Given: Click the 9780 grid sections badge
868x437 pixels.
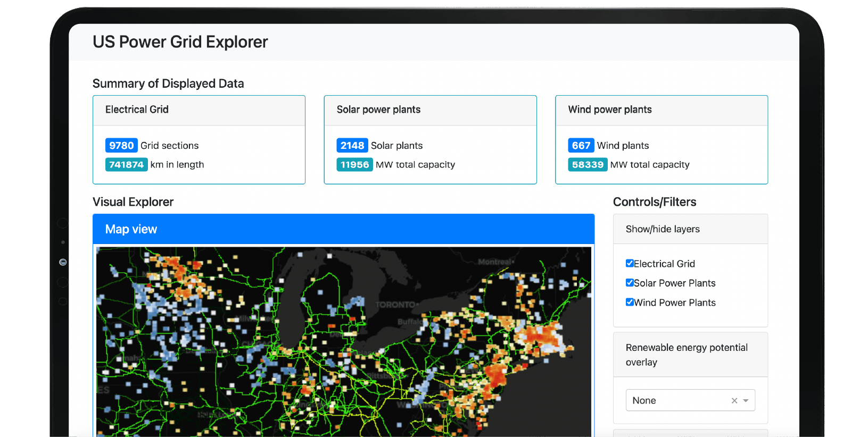Looking at the screenshot, I should pos(121,146).
